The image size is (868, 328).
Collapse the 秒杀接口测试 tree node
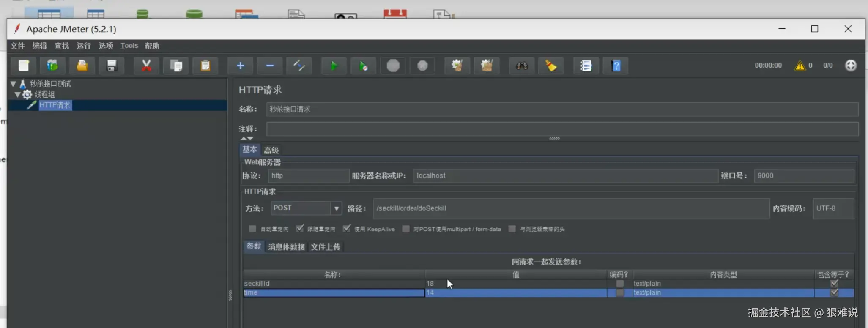[13, 84]
